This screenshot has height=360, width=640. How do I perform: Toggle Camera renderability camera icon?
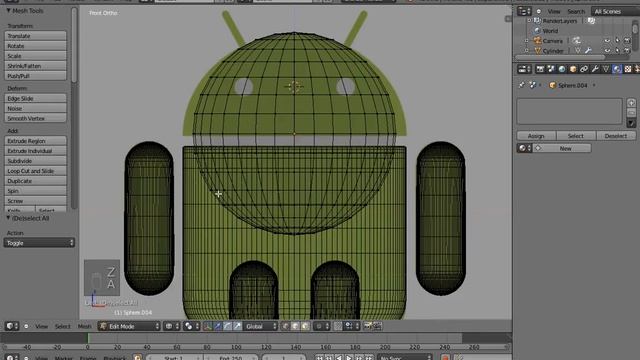point(627,41)
